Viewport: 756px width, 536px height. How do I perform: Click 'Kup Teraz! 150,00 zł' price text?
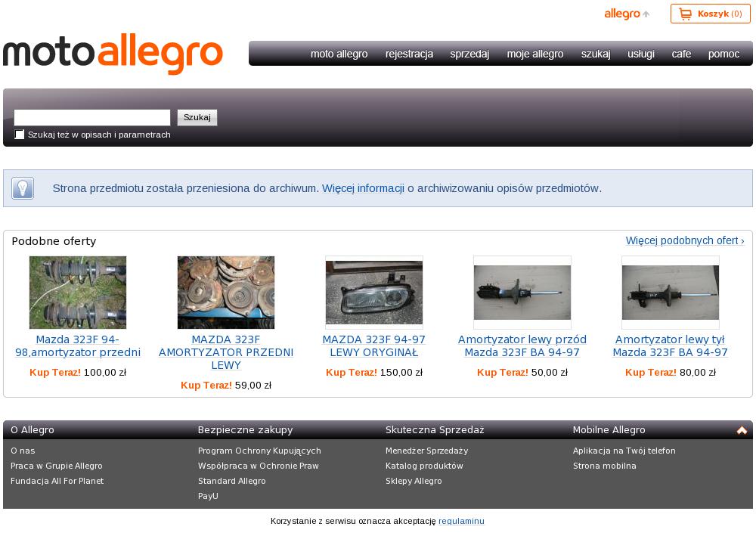374,372
